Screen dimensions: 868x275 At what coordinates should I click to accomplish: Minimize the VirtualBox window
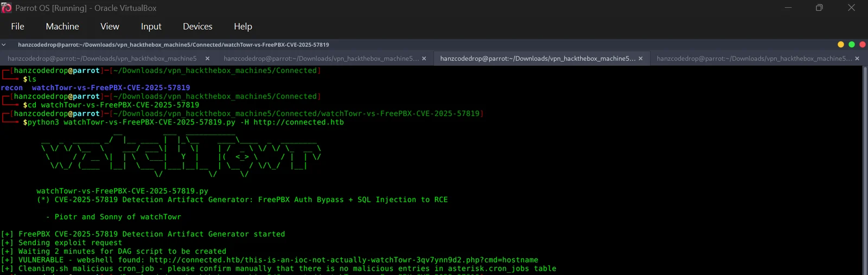coord(788,8)
